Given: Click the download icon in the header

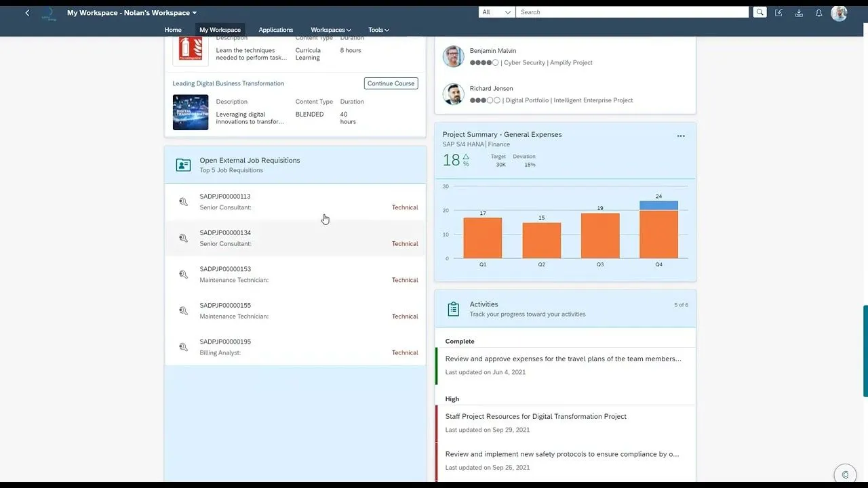Looking at the screenshot, I should click(799, 13).
